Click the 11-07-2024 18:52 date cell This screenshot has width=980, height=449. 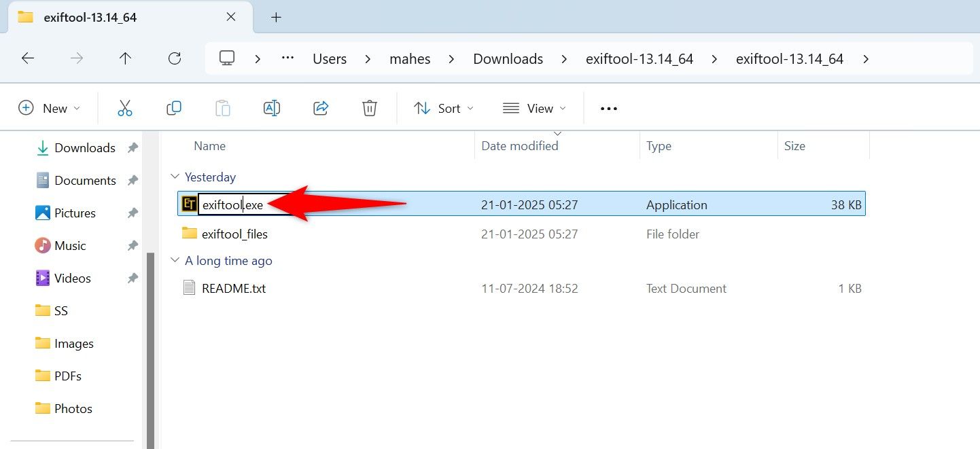click(x=529, y=288)
